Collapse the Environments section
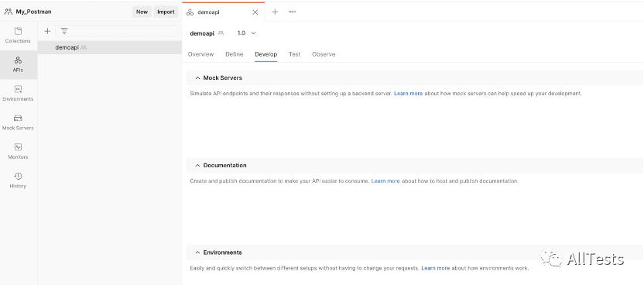 coord(197,252)
